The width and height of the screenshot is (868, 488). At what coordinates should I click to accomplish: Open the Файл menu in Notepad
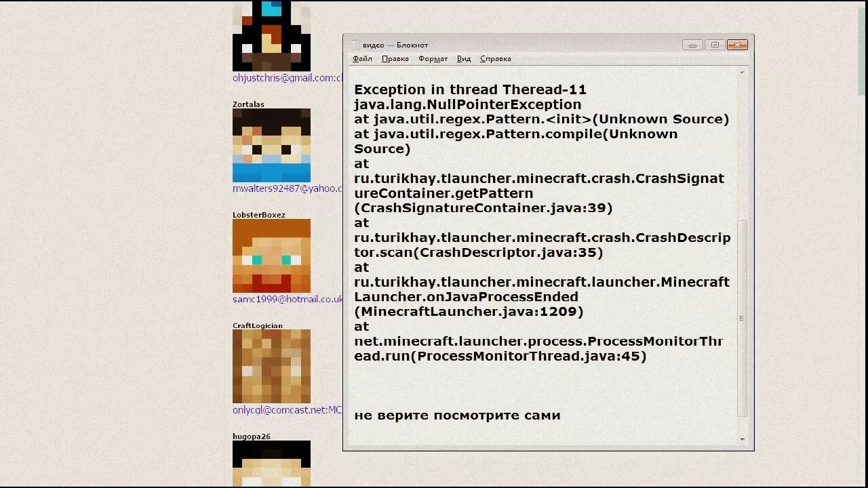click(362, 59)
